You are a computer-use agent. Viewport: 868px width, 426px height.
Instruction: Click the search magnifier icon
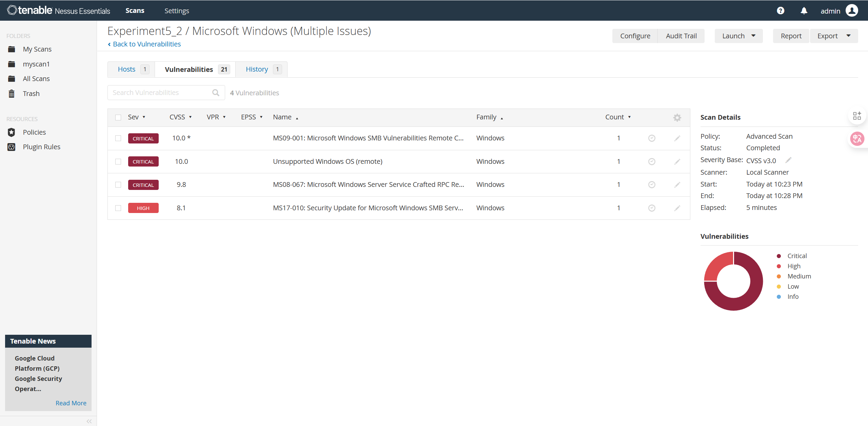(216, 93)
